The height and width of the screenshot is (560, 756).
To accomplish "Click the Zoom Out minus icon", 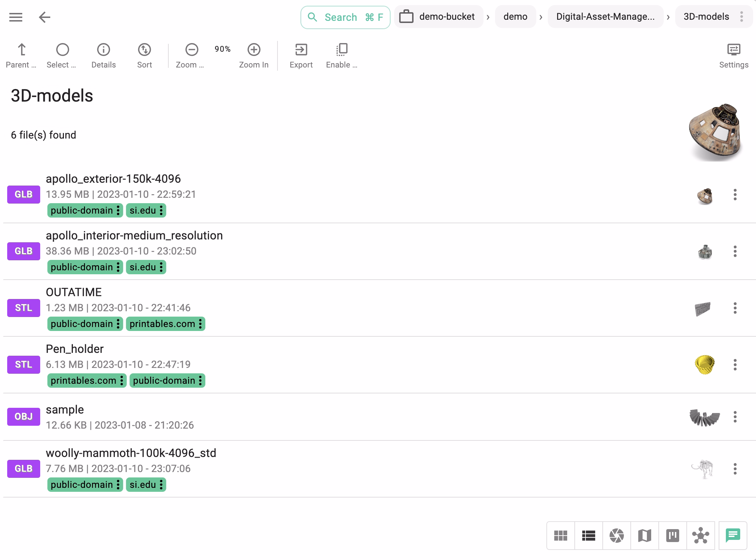I will tap(191, 50).
